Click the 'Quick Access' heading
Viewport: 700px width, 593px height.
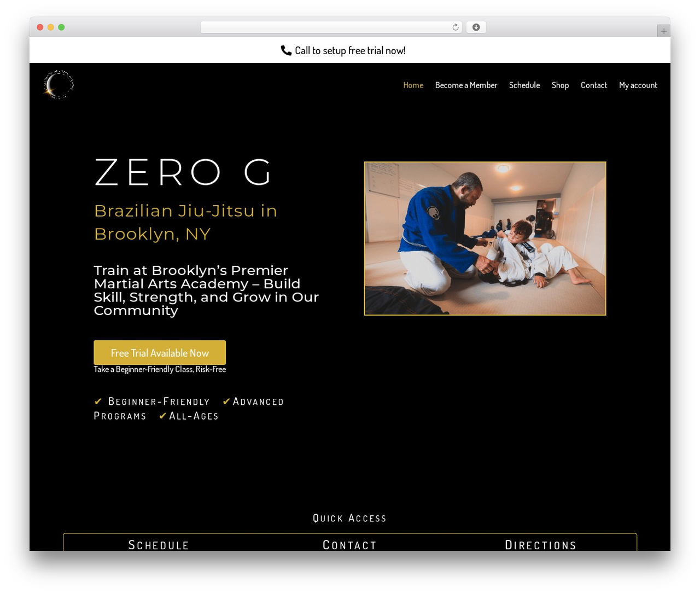(349, 518)
